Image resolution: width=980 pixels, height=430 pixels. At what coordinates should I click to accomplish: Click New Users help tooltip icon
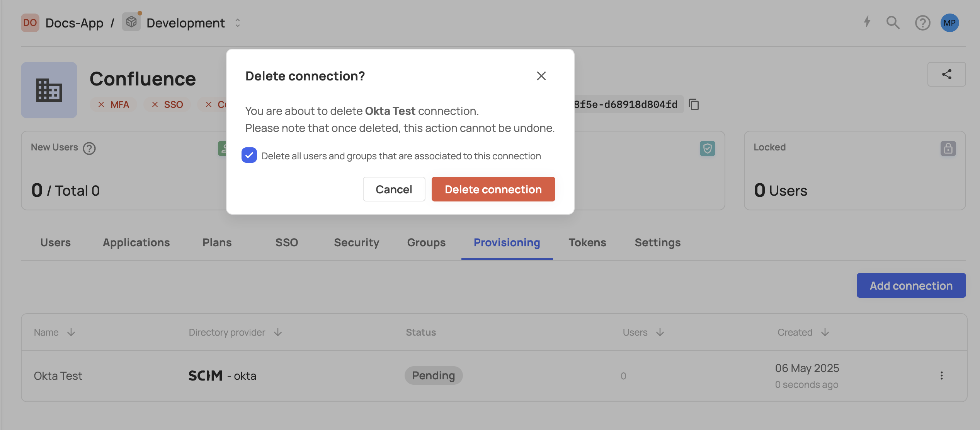pos(89,148)
